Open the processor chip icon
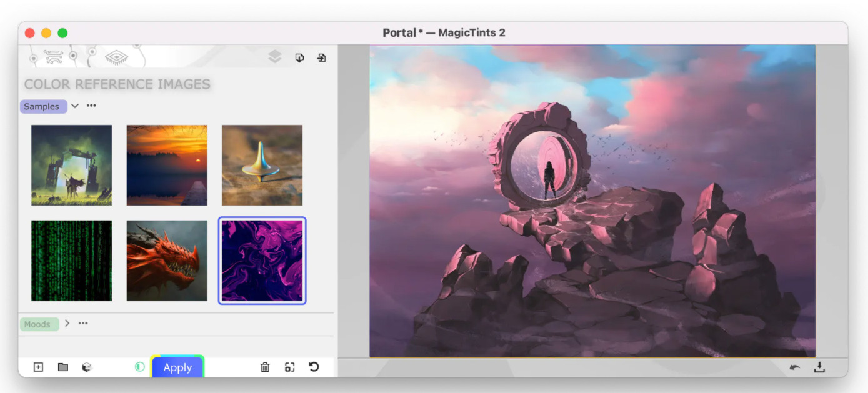This screenshot has width=868, height=393. pyautogui.click(x=116, y=57)
